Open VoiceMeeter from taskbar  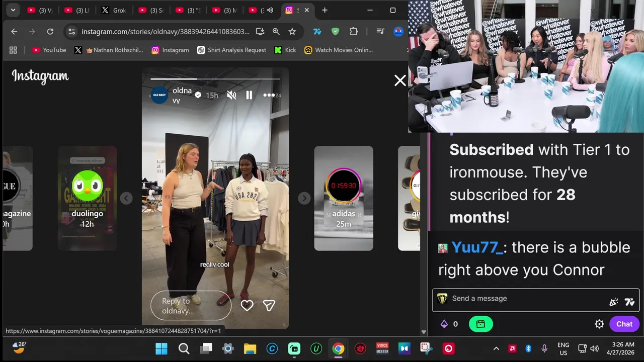click(382, 348)
